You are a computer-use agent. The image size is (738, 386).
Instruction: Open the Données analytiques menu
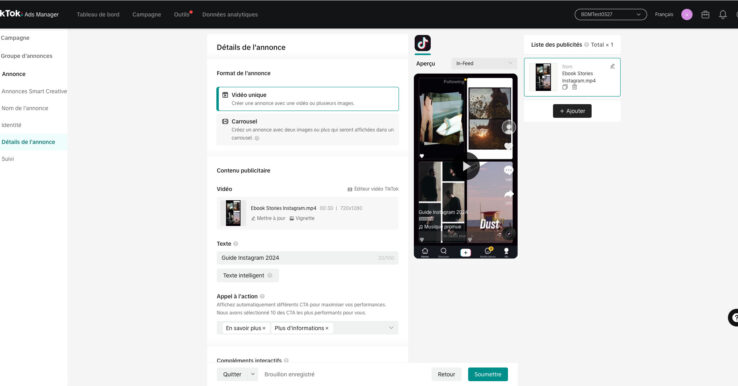230,15
